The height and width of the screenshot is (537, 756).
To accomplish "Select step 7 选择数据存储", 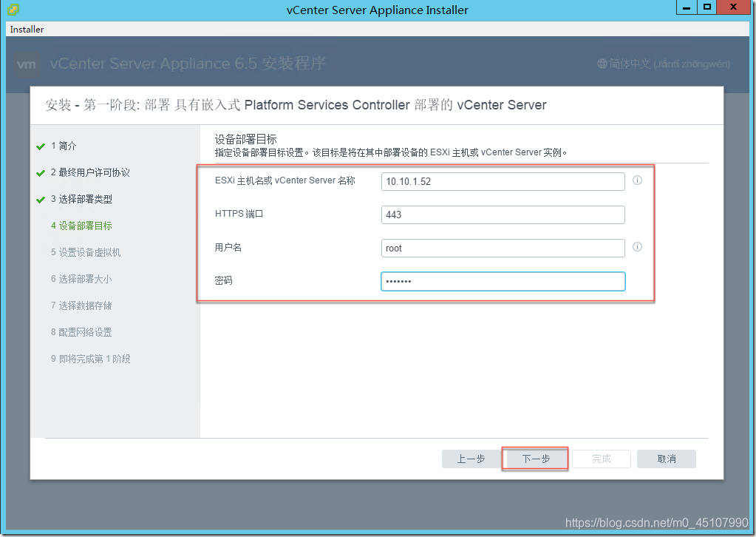I will [81, 305].
